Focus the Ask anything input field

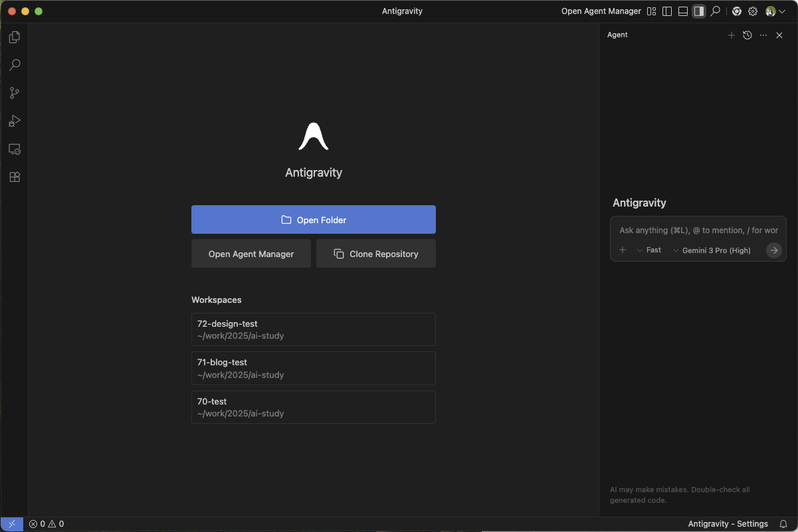coord(698,230)
